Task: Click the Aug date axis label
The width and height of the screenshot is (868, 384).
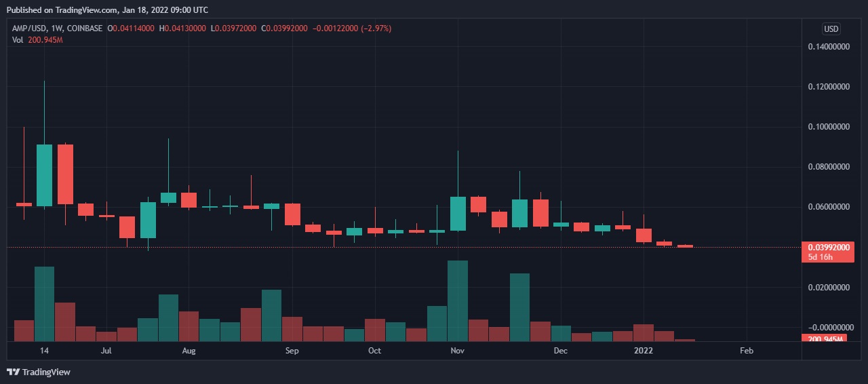Action: (189, 351)
